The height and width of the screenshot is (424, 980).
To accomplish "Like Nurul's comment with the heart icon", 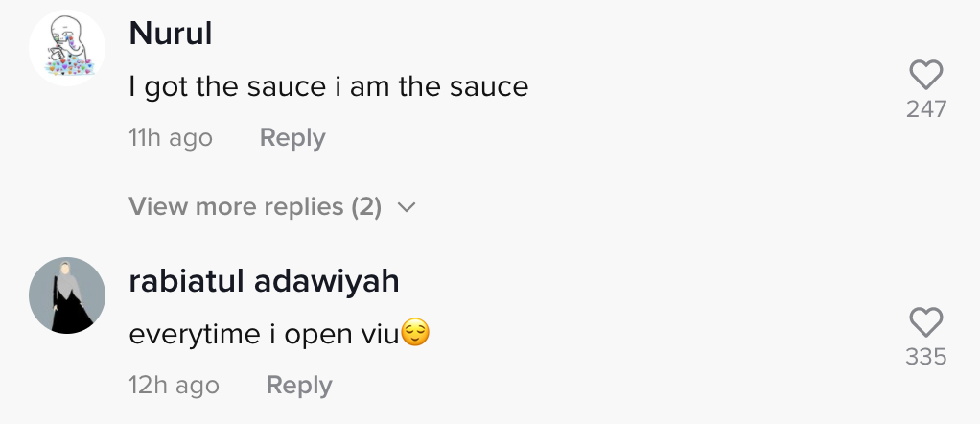I will [x=925, y=76].
